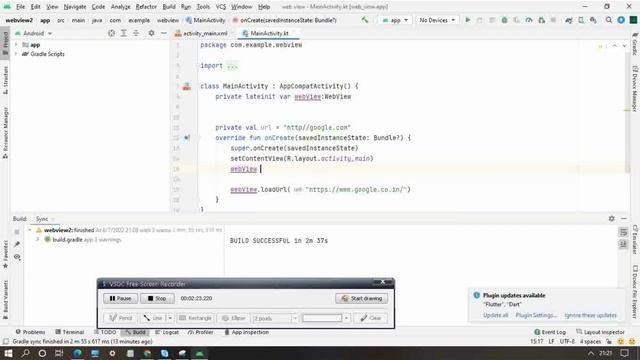640x360 pixels.
Task: Click the override gutter icon beside onCreate
Action: click(187, 138)
